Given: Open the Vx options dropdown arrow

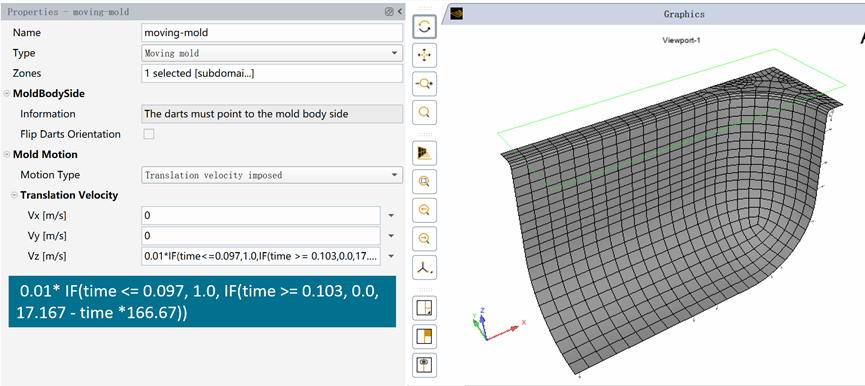Looking at the screenshot, I should [x=391, y=216].
